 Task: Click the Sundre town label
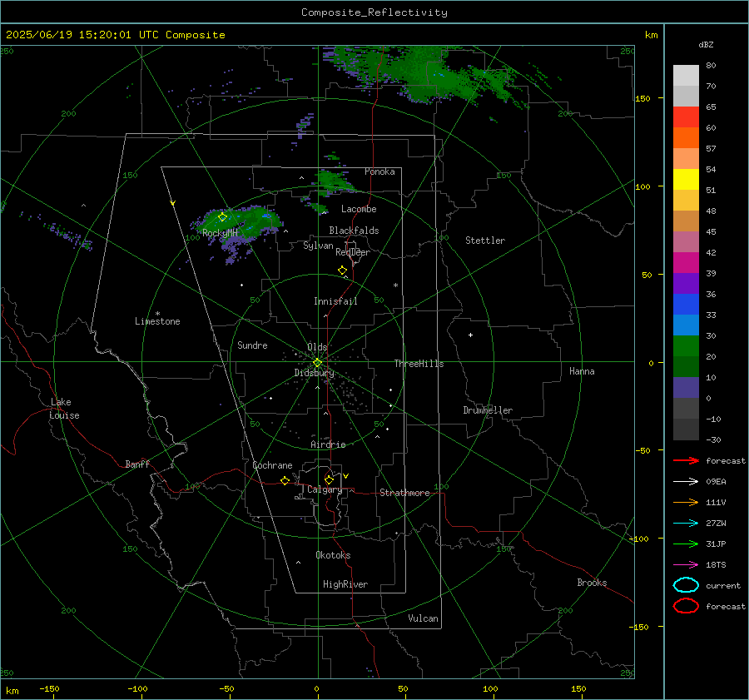(252, 345)
